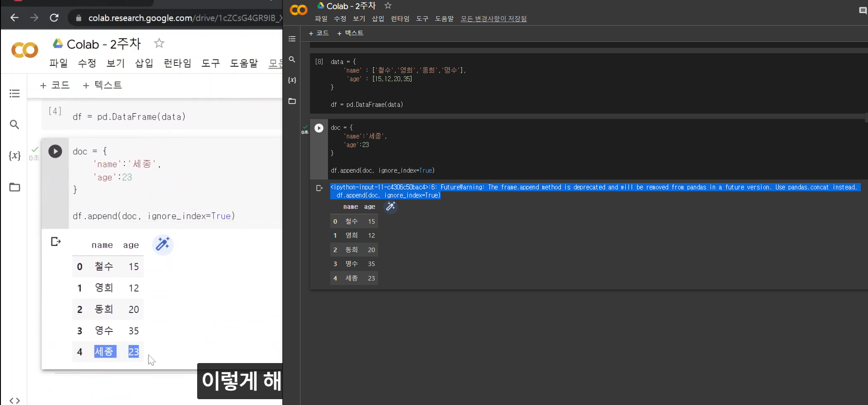Click the name column header in left window table
Image resolution: width=868 pixels, height=405 pixels.
[102, 245]
